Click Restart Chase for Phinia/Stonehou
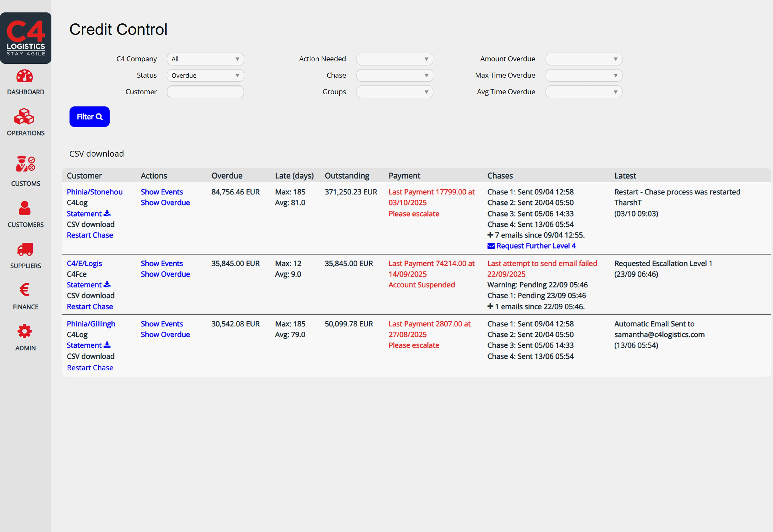The width and height of the screenshot is (773, 532). [x=90, y=235]
